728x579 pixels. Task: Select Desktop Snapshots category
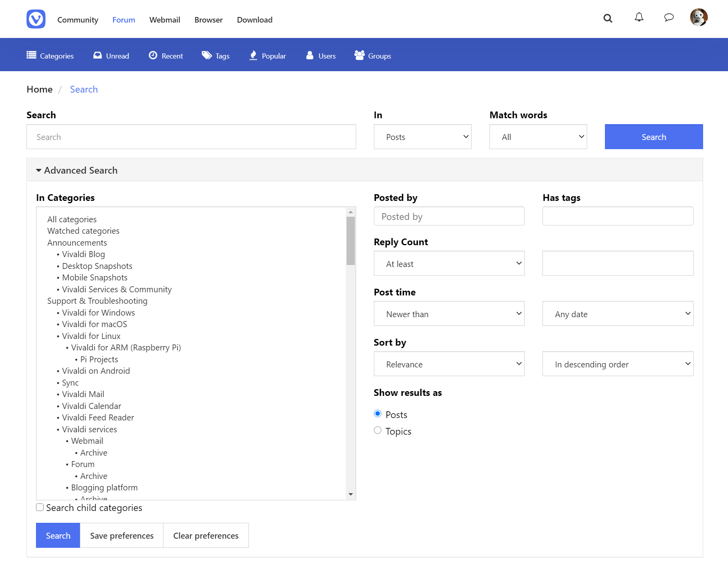click(97, 266)
